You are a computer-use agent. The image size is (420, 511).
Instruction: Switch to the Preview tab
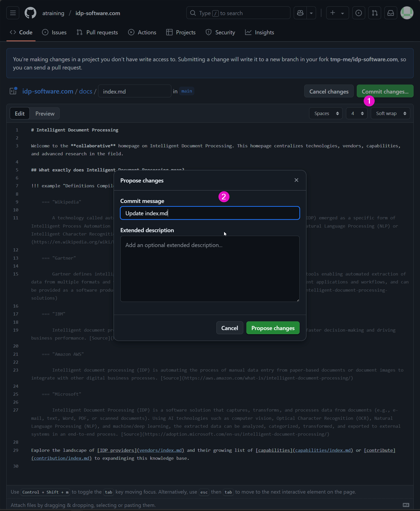coord(45,113)
